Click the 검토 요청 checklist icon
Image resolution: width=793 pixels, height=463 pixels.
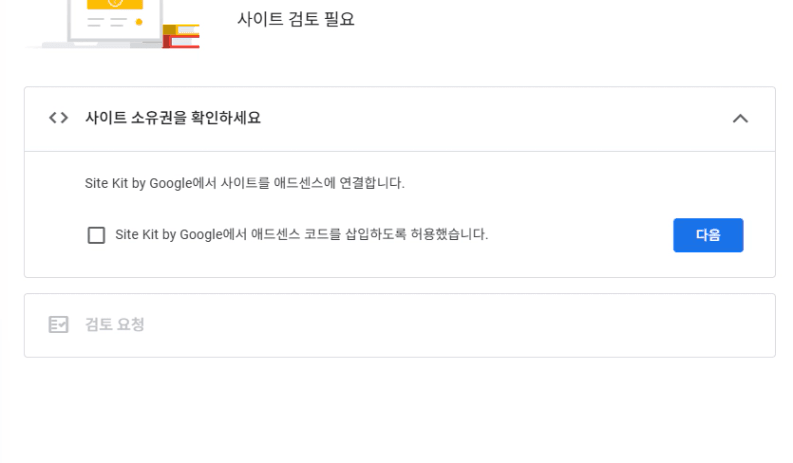click(58, 325)
